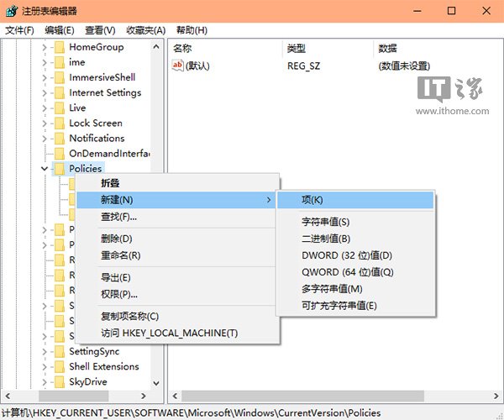
Task: Expand the ImmersiveShell key
Action: 45,78
